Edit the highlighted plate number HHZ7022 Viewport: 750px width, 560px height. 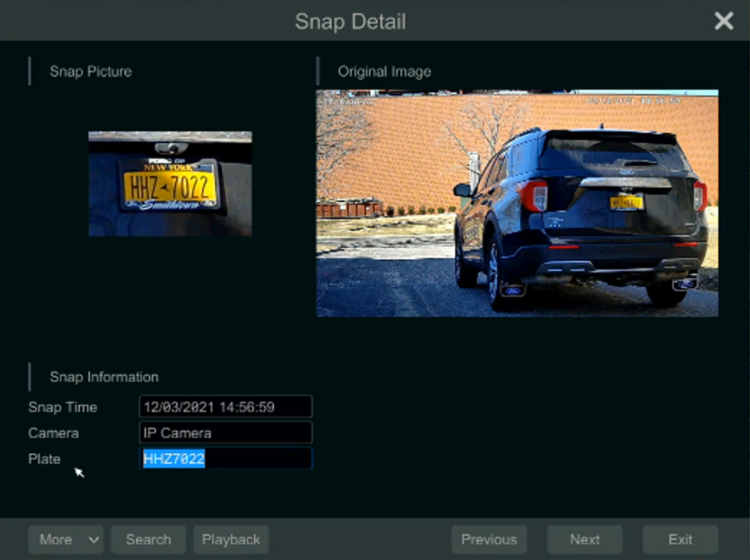pos(226,459)
